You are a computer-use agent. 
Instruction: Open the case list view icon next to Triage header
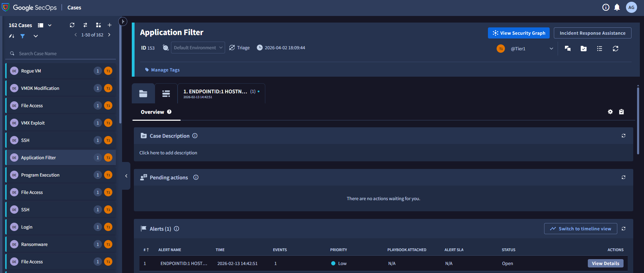(x=600, y=49)
